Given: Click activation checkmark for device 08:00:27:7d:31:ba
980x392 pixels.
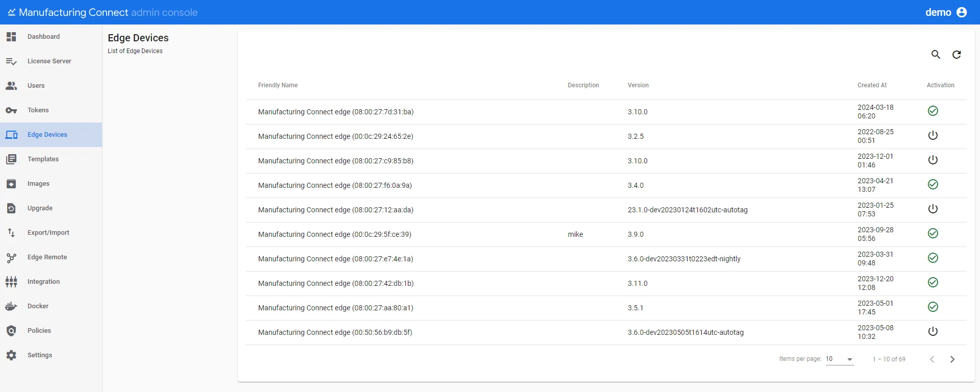Looking at the screenshot, I should pos(933,111).
